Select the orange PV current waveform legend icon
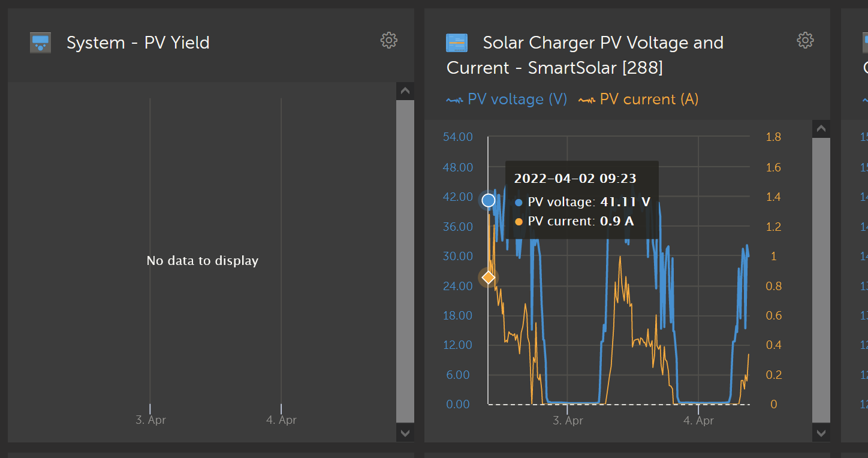 [x=586, y=99]
